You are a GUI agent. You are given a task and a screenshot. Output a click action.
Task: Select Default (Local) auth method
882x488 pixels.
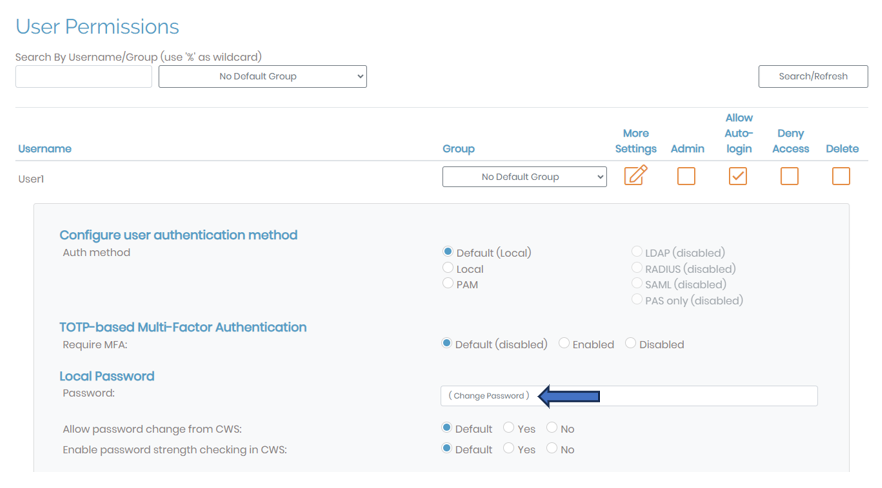(x=447, y=252)
